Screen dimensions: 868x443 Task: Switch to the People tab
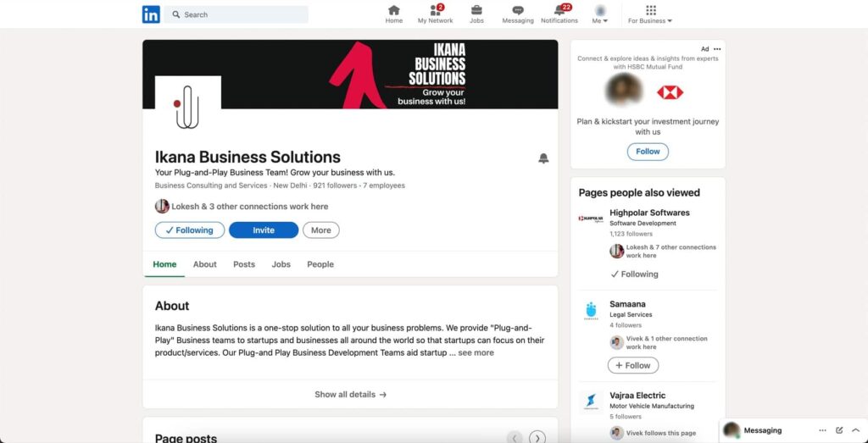[320, 264]
